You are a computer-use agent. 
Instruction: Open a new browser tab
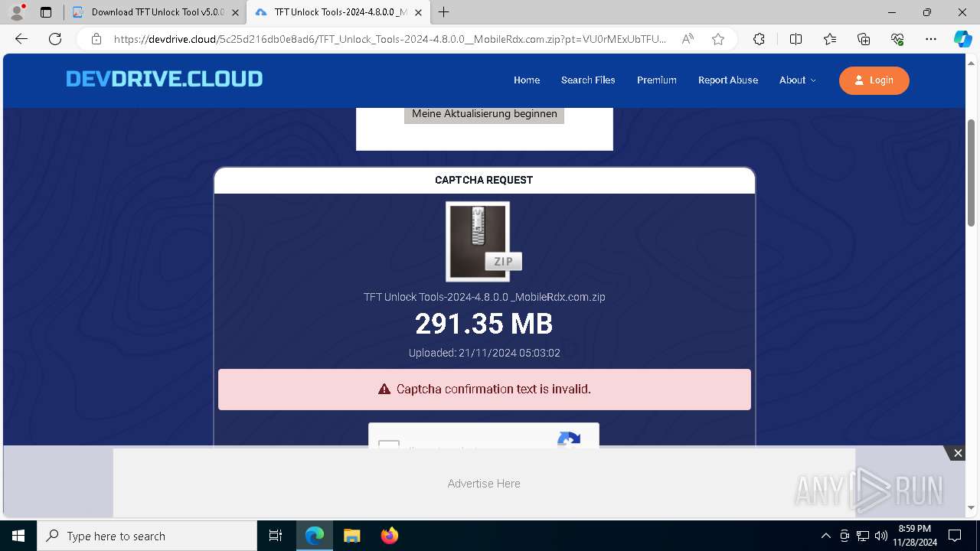point(444,12)
